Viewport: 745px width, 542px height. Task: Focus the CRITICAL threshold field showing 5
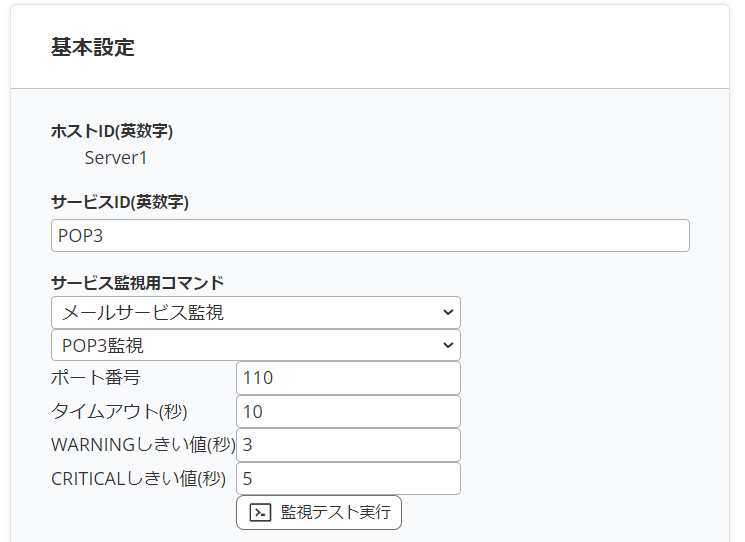click(x=348, y=478)
